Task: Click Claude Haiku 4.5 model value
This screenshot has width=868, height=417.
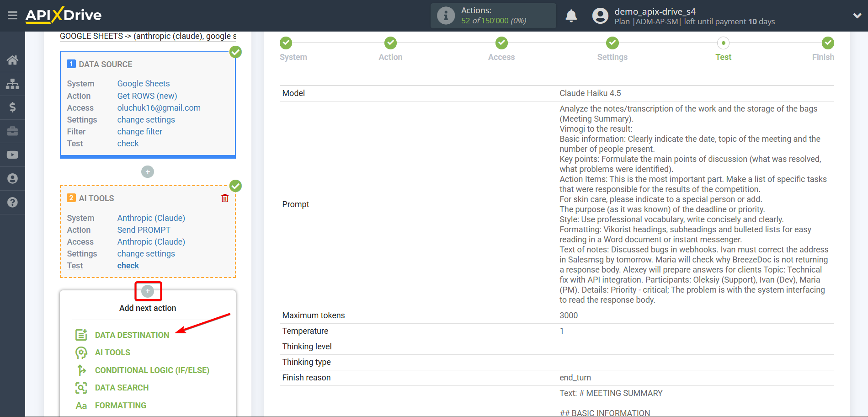Action: (x=590, y=93)
